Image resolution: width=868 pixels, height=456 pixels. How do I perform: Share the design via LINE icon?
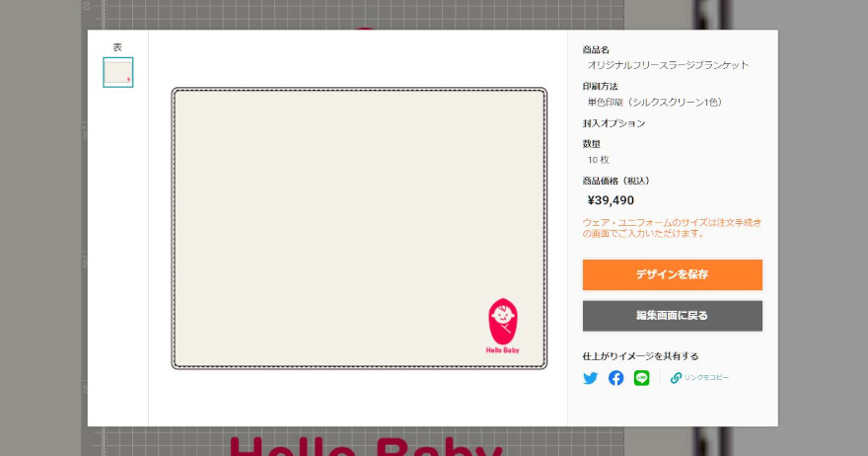coord(641,378)
